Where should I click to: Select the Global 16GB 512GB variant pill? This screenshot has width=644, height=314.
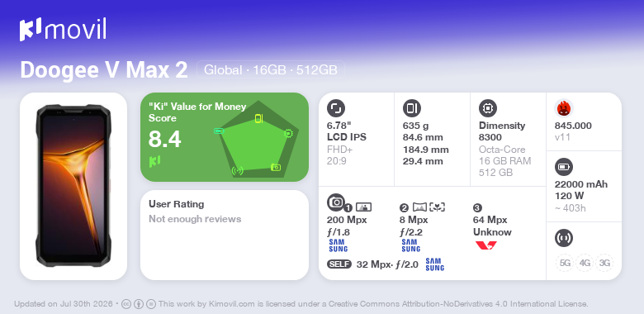tap(271, 70)
